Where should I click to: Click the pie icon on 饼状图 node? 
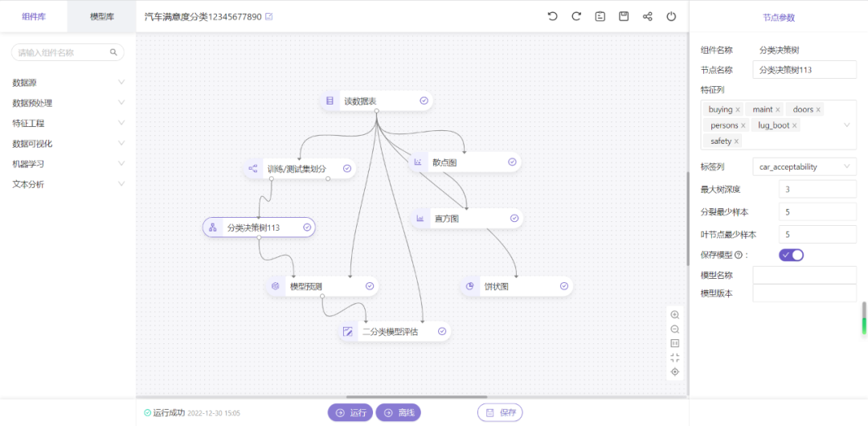point(470,286)
